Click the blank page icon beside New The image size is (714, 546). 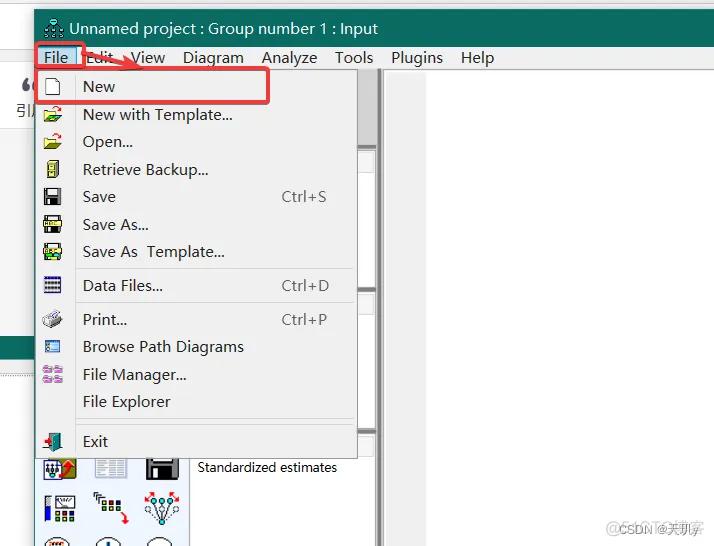point(53,86)
